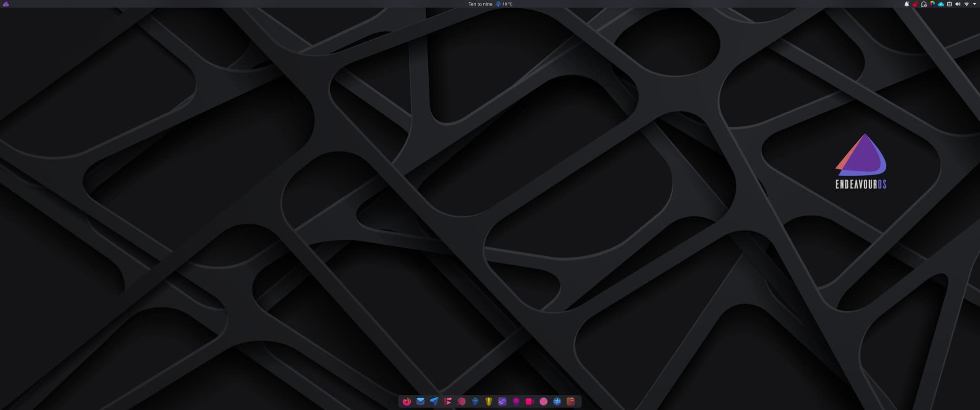Click the 'Ten to nine' fuzzy clock
This screenshot has width=980, height=410.
point(480,4)
